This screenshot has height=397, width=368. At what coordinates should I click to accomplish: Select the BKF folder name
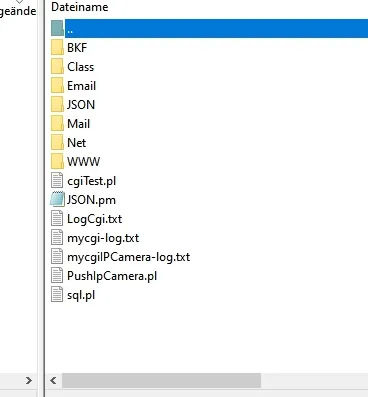[77, 48]
